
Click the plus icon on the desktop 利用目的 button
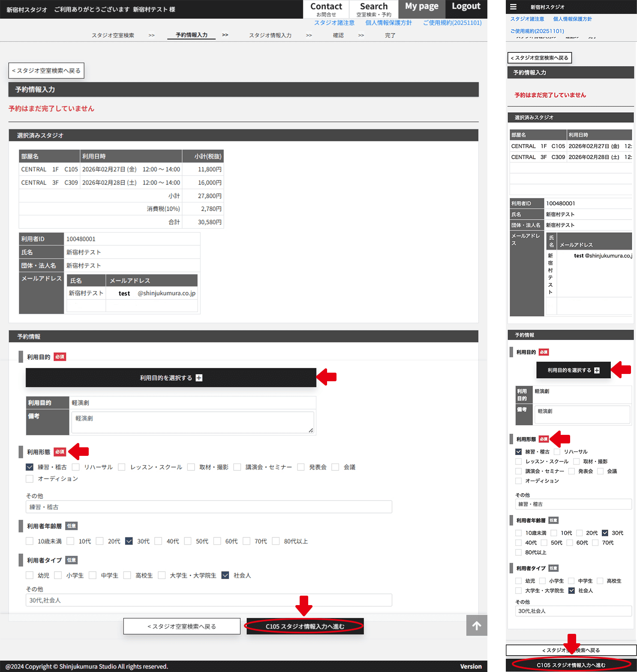[199, 378]
